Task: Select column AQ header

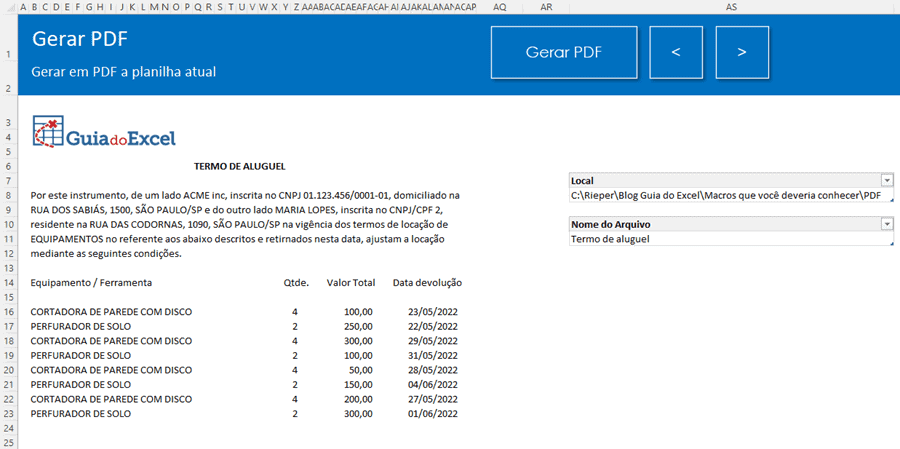Action: [500, 7]
